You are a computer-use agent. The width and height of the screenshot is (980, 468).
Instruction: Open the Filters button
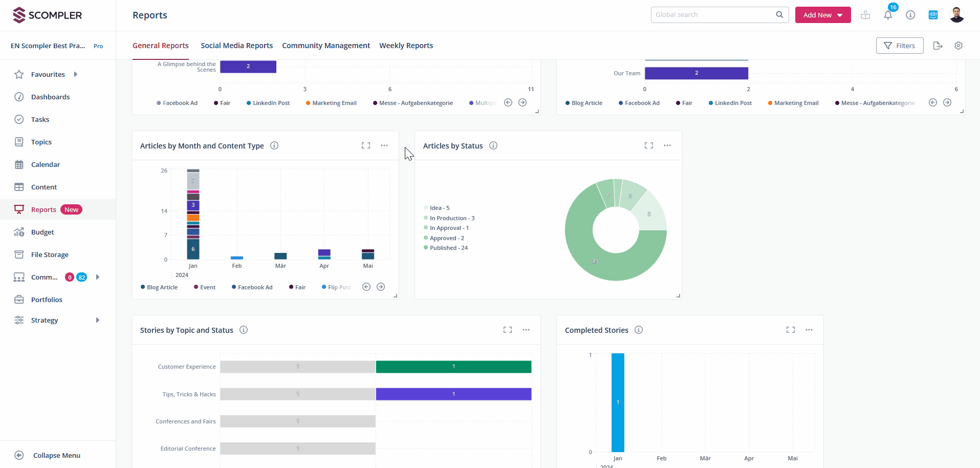coord(899,46)
